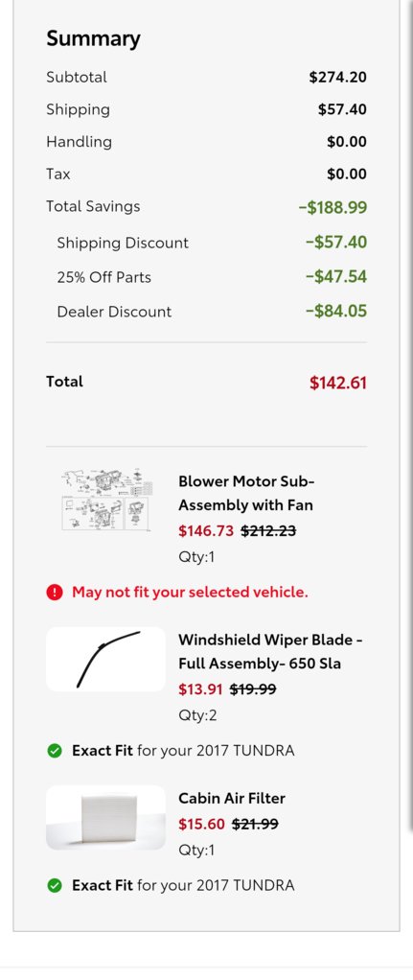The height and width of the screenshot is (980, 413).
Task: Click the red warning exclamation icon
Action: (55, 592)
